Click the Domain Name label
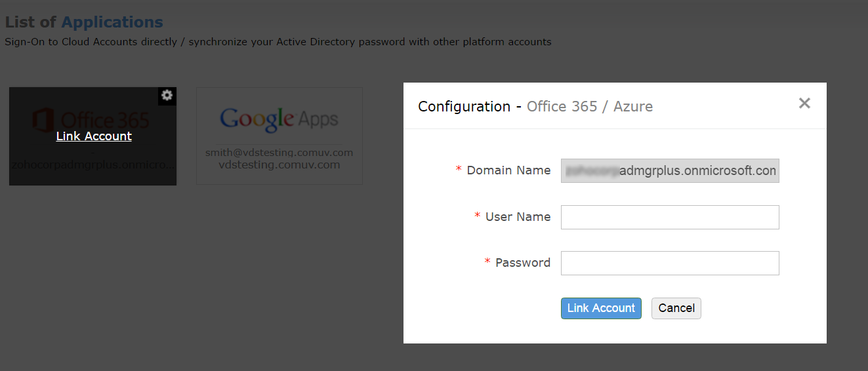868x371 pixels. pos(508,170)
